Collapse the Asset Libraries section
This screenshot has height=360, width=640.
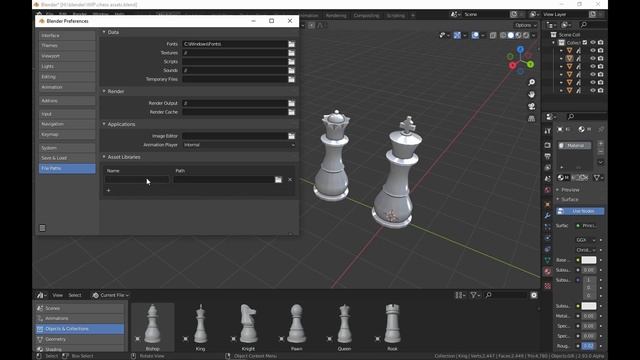(x=104, y=157)
